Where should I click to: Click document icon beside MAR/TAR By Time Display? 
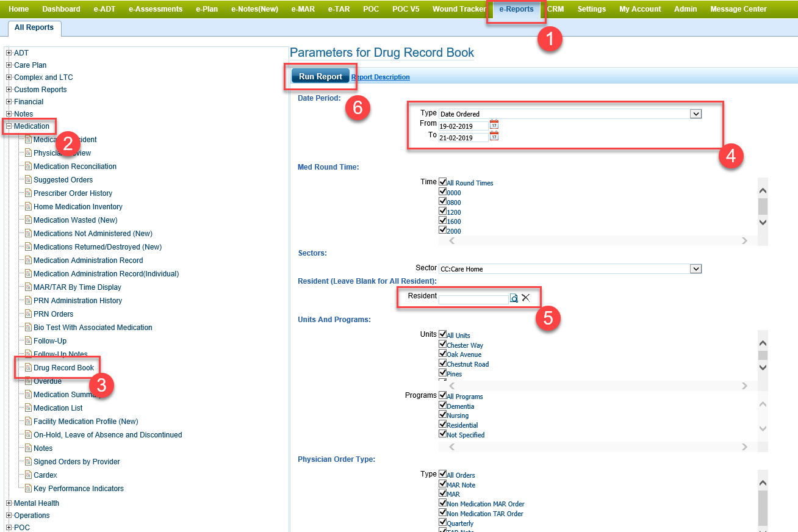pyautogui.click(x=28, y=287)
